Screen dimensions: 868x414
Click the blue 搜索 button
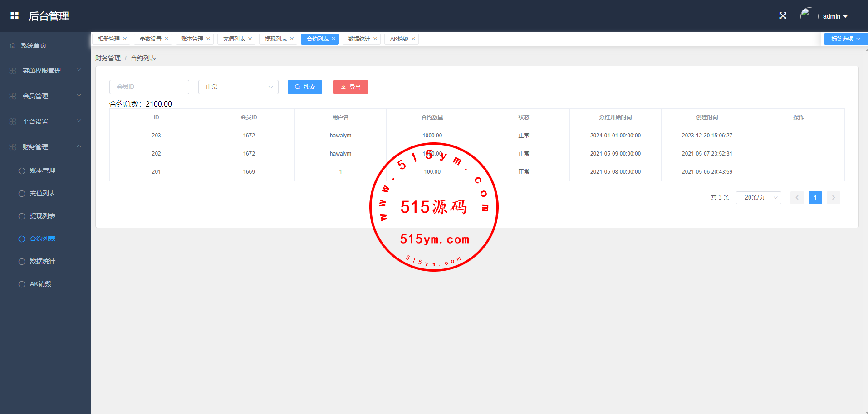pyautogui.click(x=304, y=87)
